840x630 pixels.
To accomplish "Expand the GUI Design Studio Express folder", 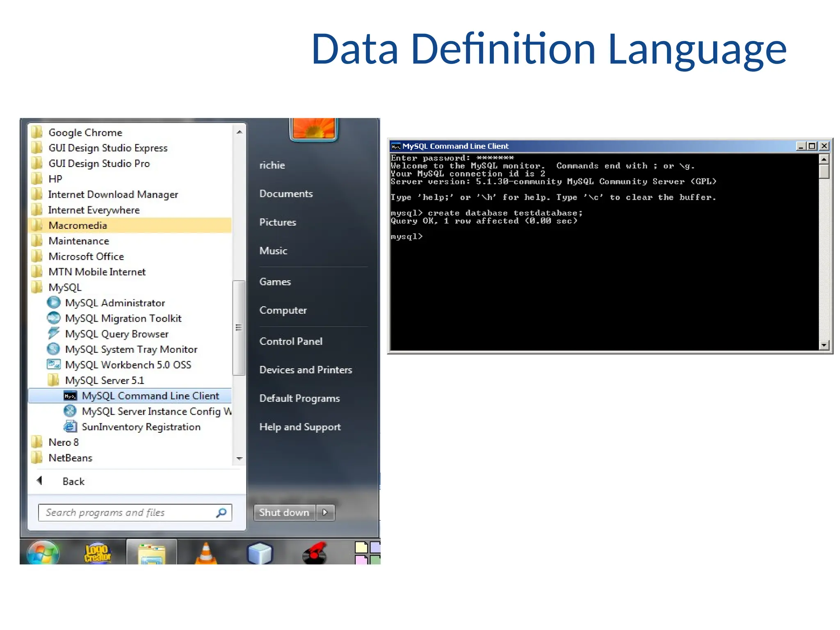I will click(x=99, y=148).
